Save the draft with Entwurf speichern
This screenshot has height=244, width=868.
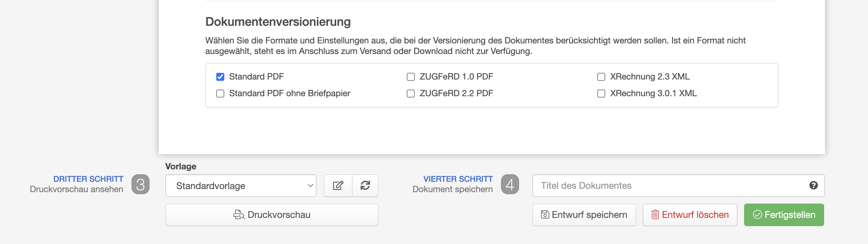[584, 215]
